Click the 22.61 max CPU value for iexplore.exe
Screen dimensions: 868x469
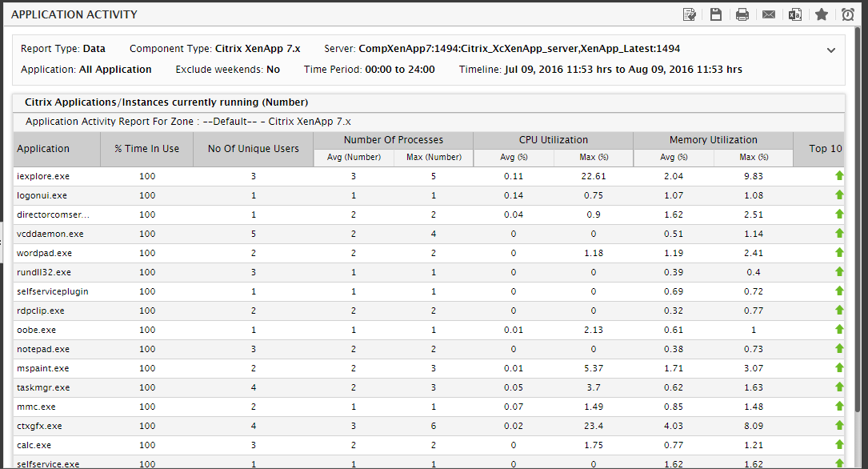pos(594,176)
